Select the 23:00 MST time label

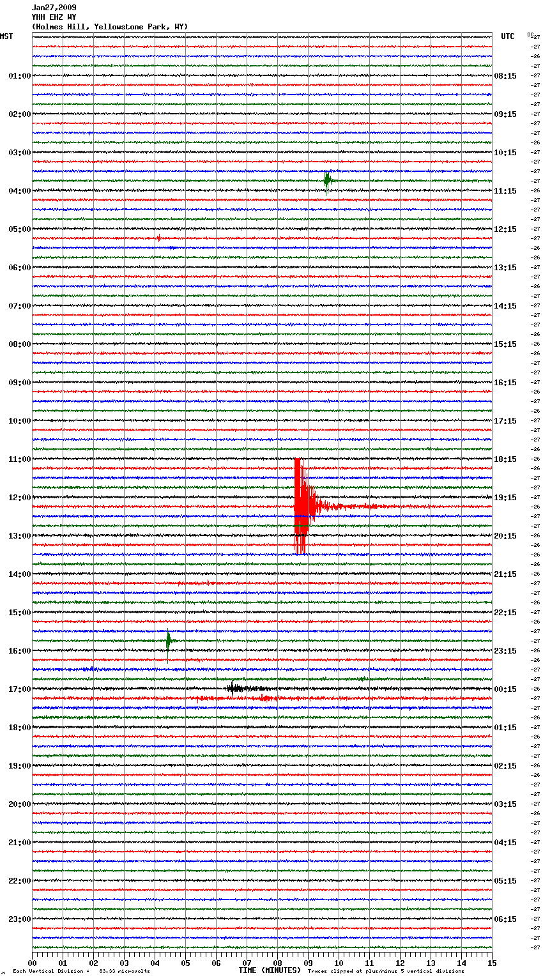(19, 919)
